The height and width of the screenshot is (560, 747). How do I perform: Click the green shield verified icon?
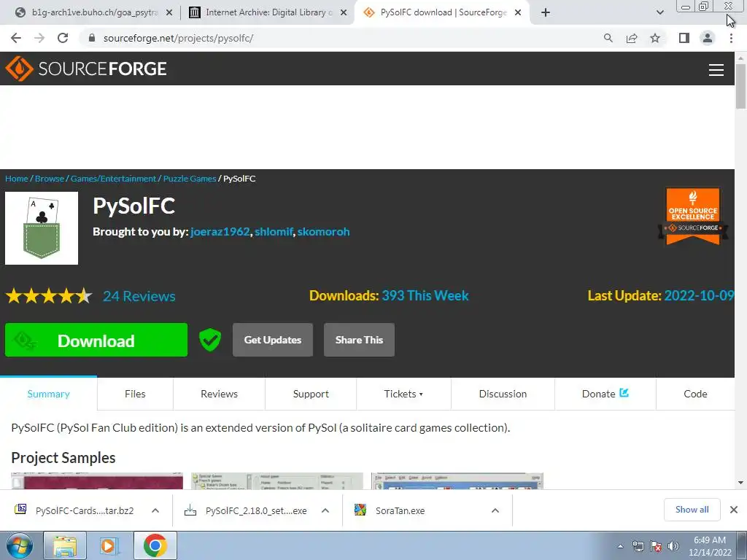point(210,340)
